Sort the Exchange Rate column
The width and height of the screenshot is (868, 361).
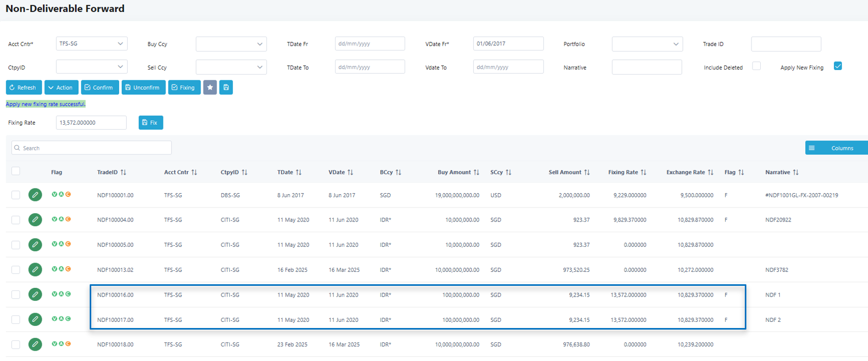pos(710,173)
